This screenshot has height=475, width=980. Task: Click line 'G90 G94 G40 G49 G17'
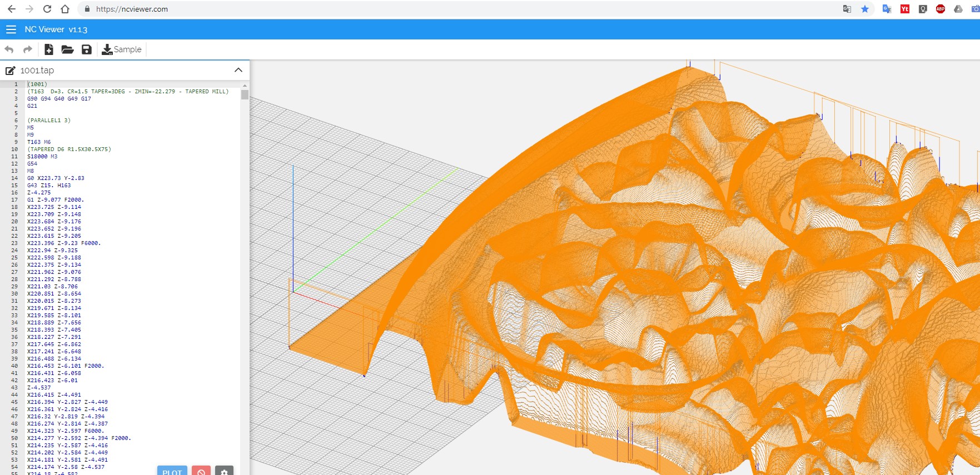[59, 99]
